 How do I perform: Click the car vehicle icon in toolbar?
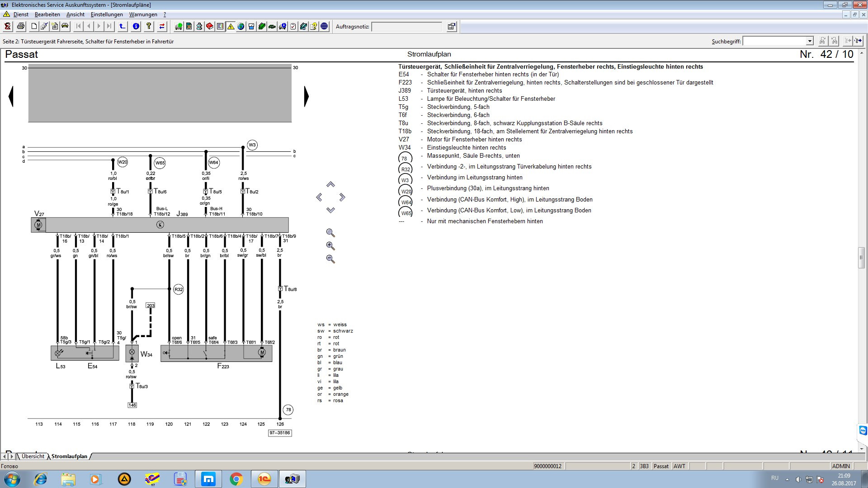click(x=65, y=26)
